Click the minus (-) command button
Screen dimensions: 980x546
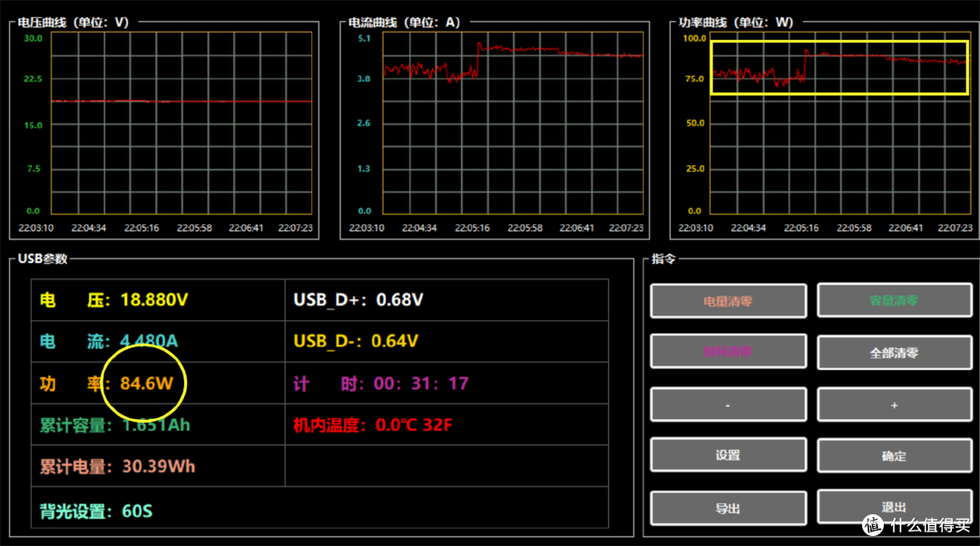point(728,405)
